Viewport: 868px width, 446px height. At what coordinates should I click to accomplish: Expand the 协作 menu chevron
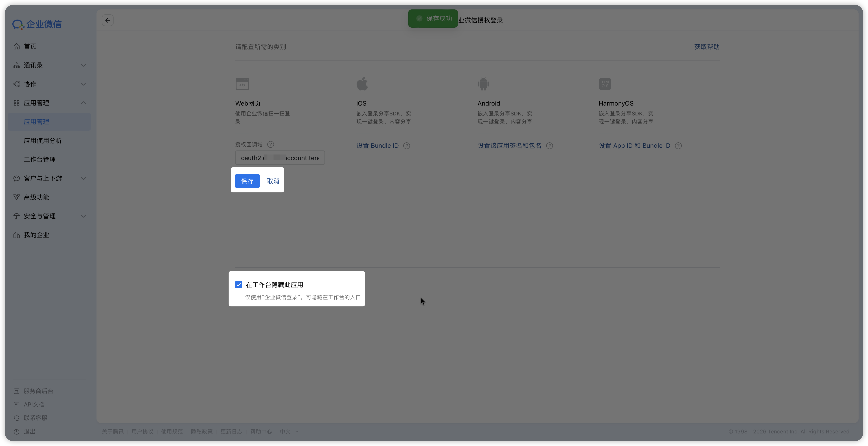pos(83,84)
